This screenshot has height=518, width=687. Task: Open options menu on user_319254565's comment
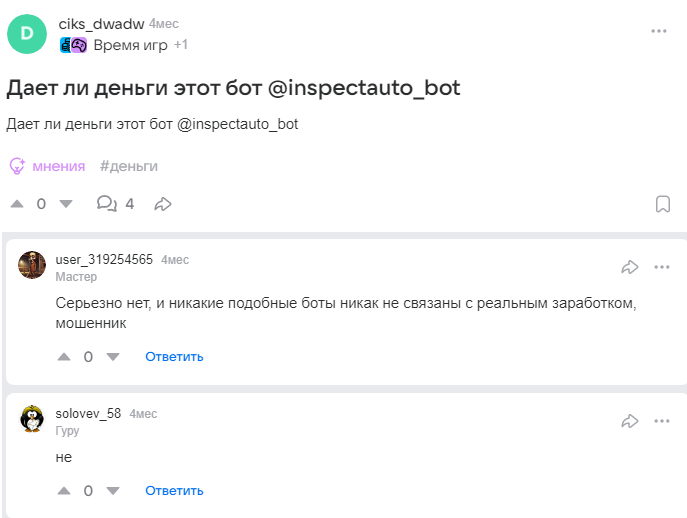(662, 267)
